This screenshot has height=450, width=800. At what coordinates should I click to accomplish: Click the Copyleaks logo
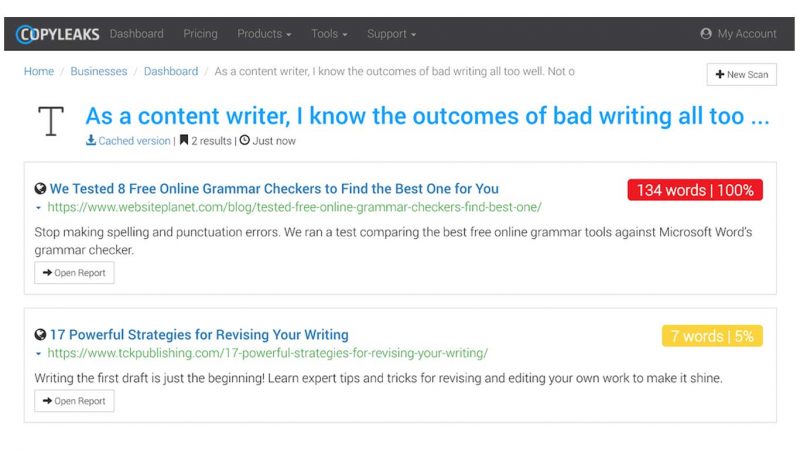pyautogui.click(x=58, y=34)
